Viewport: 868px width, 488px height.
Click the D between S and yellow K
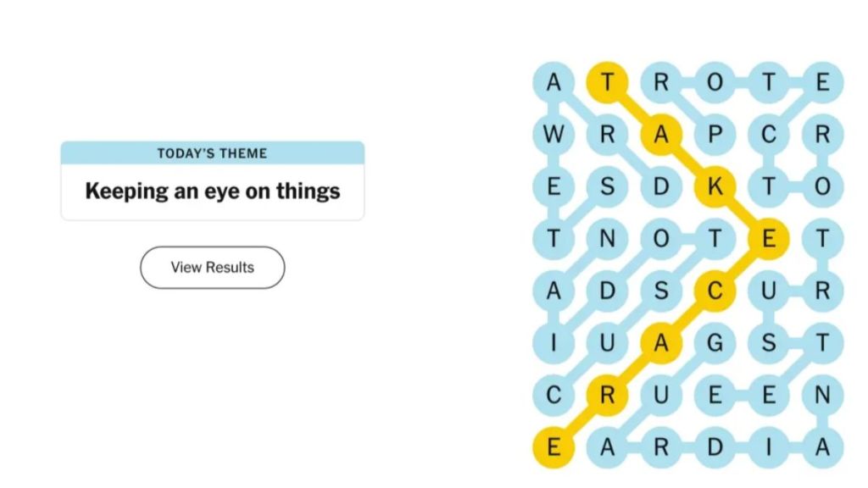(x=661, y=187)
